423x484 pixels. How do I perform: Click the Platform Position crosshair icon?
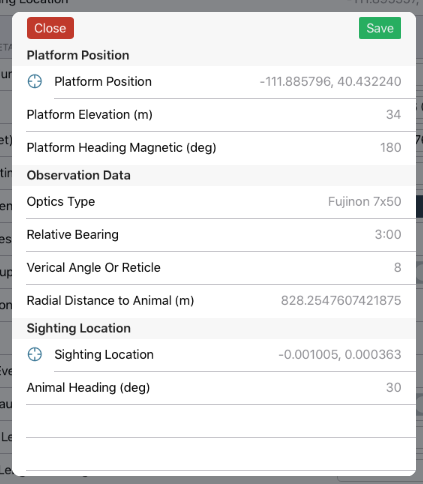35,81
